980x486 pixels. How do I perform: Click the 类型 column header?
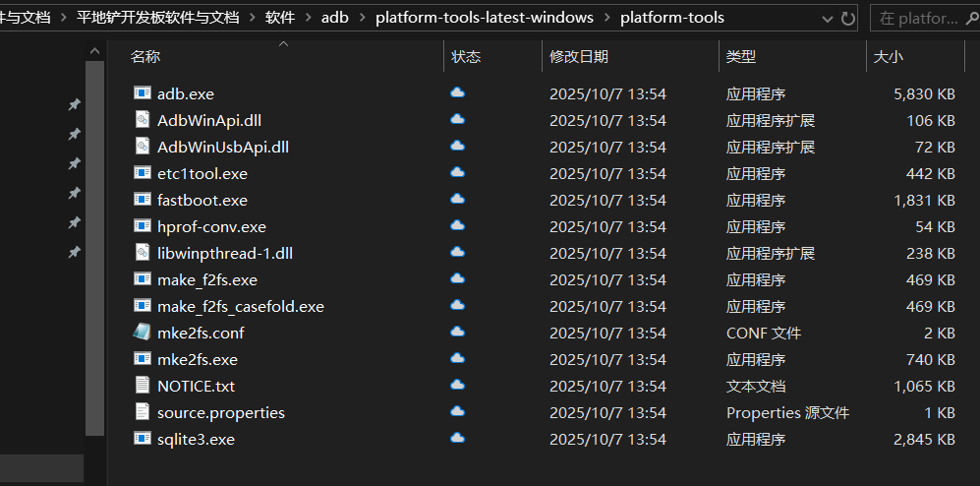point(741,57)
